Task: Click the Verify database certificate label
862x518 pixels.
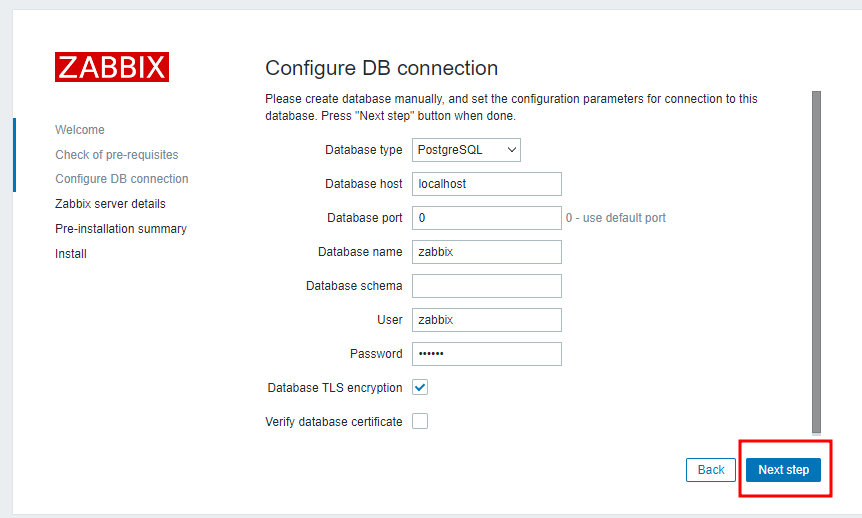Action: point(334,422)
